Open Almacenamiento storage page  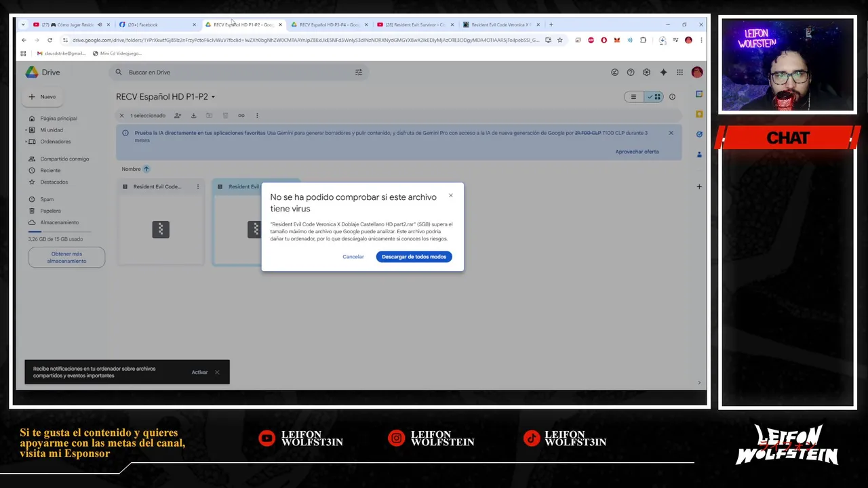tap(59, 222)
